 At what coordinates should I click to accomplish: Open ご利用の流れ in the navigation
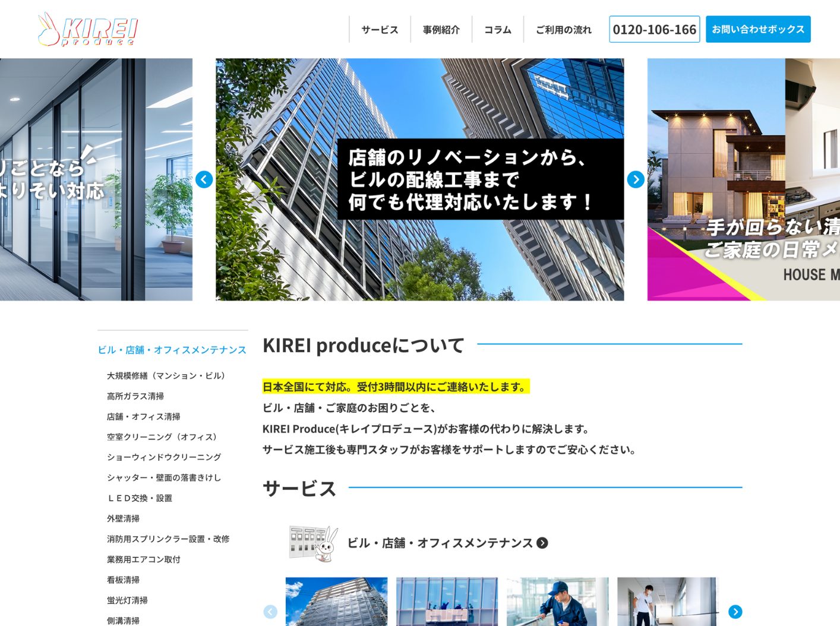[563, 30]
